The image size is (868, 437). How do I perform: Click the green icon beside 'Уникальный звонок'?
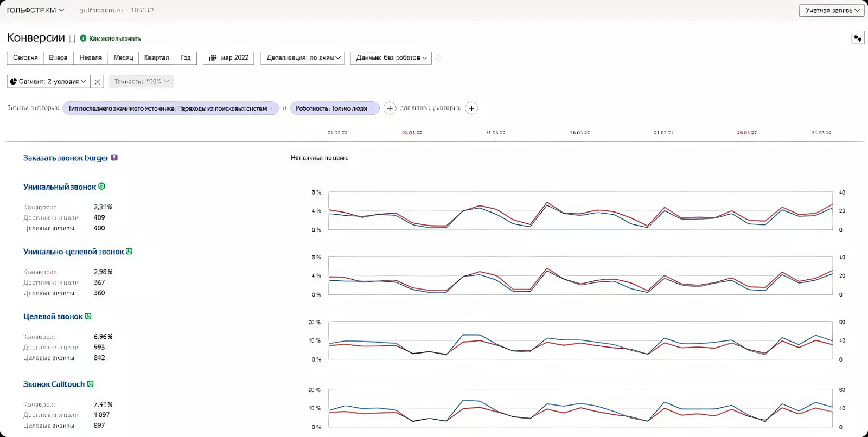click(101, 187)
